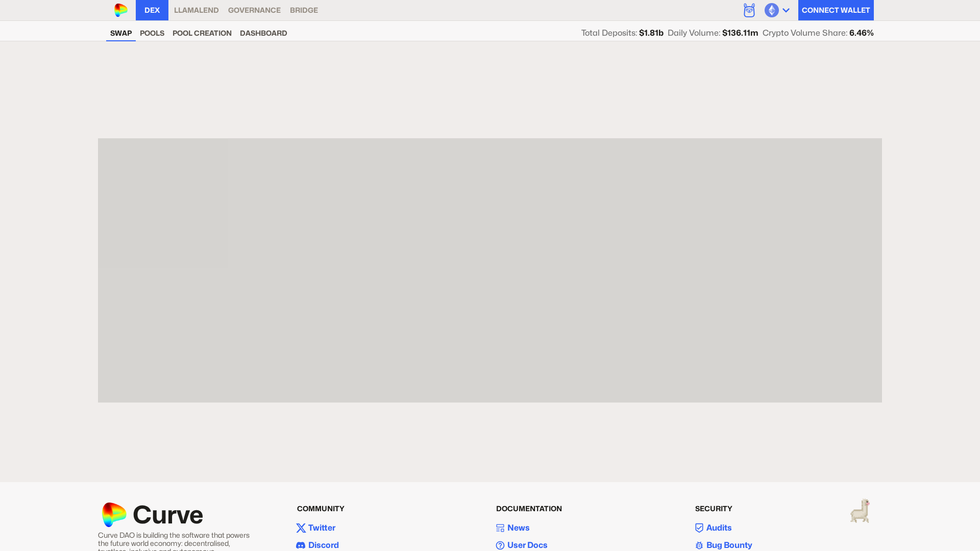Open the Bug Bounty link
This screenshot has width=980, height=551.
[x=729, y=545]
